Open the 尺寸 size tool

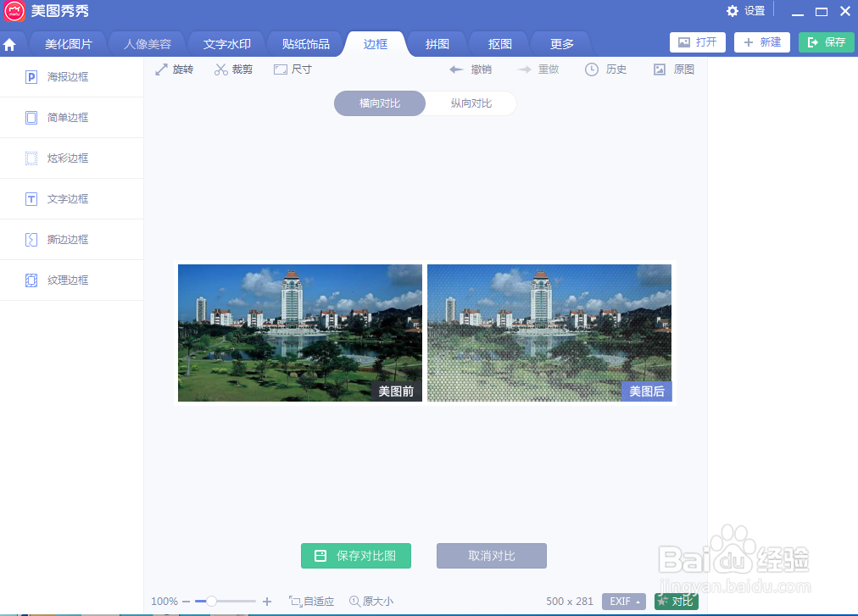292,69
